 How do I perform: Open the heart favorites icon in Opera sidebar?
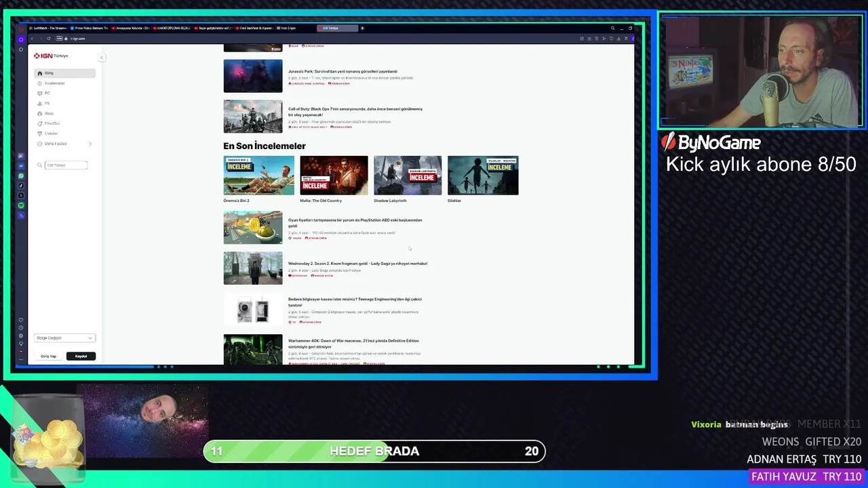tap(21, 320)
